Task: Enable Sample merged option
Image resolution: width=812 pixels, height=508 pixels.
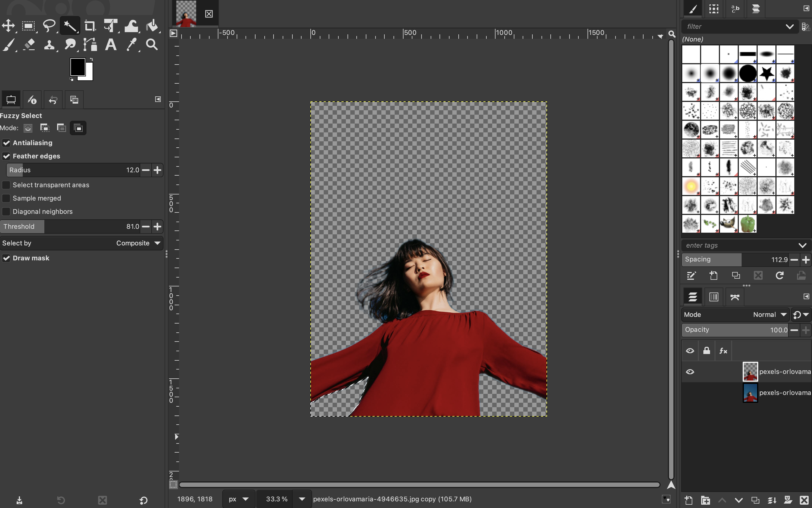Action: [x=6, y=198]
